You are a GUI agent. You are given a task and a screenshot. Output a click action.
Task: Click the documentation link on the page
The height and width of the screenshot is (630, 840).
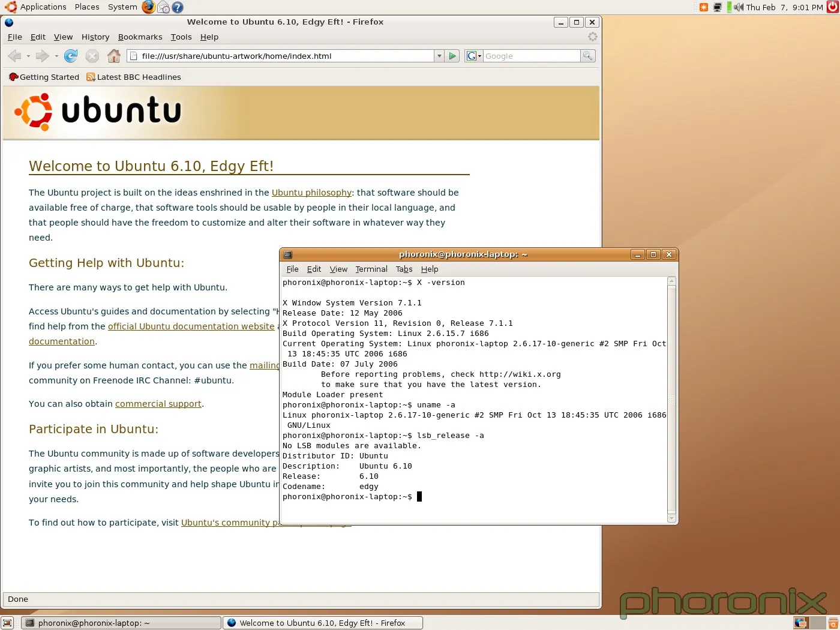click(x=62, y=341)
